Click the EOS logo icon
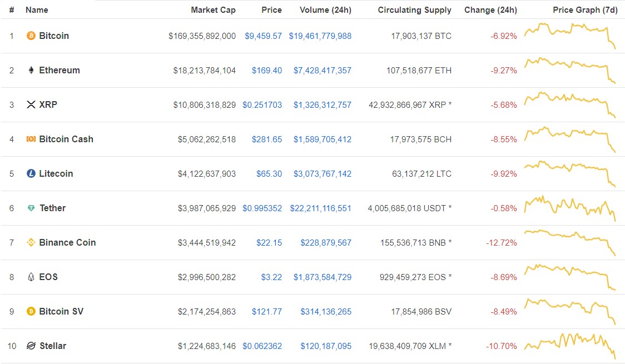This screenshot has width=625, height=364. pyautogui.click(x=31, y=277)
